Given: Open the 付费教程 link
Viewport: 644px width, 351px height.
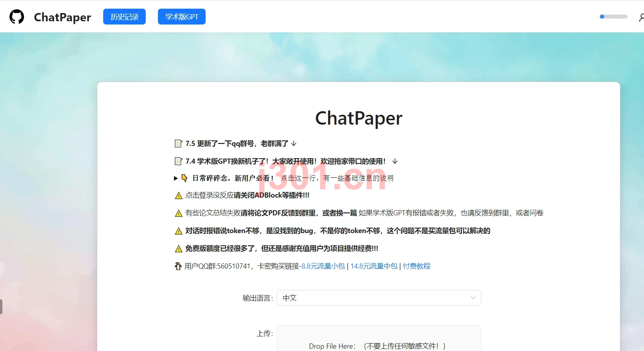Looking at the screenshot, I should [416, 266].
